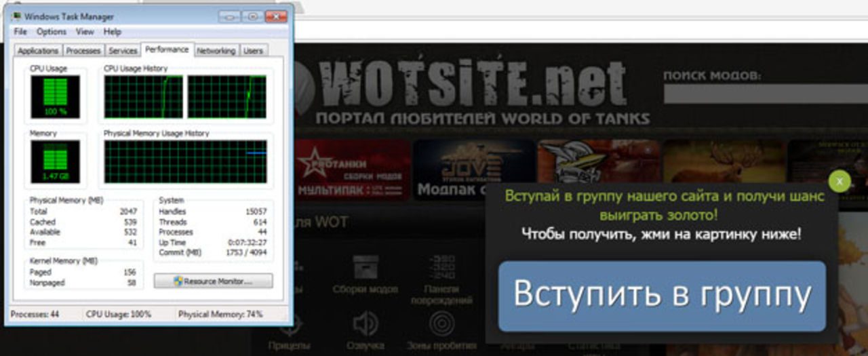Open the File menu
Screen dimensions: 868x356
tap(20, 32)
